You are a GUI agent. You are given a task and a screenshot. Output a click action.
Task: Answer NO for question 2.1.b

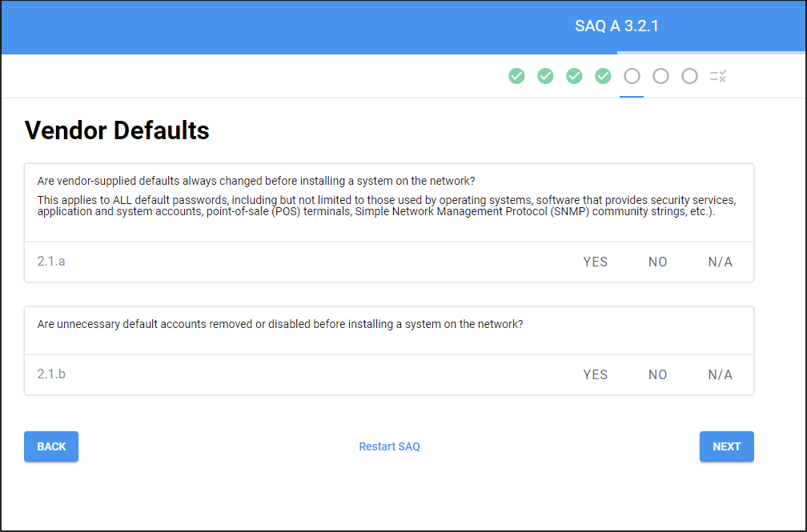point(657,374)
